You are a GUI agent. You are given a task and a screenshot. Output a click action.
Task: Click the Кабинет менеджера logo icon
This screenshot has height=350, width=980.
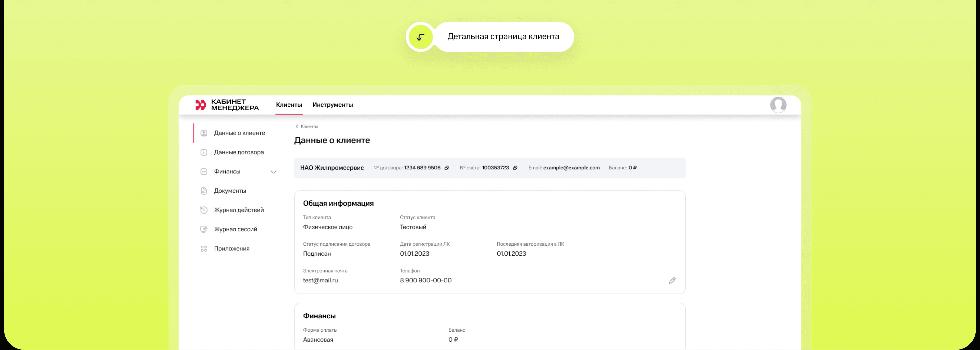(x=201, y=105)
